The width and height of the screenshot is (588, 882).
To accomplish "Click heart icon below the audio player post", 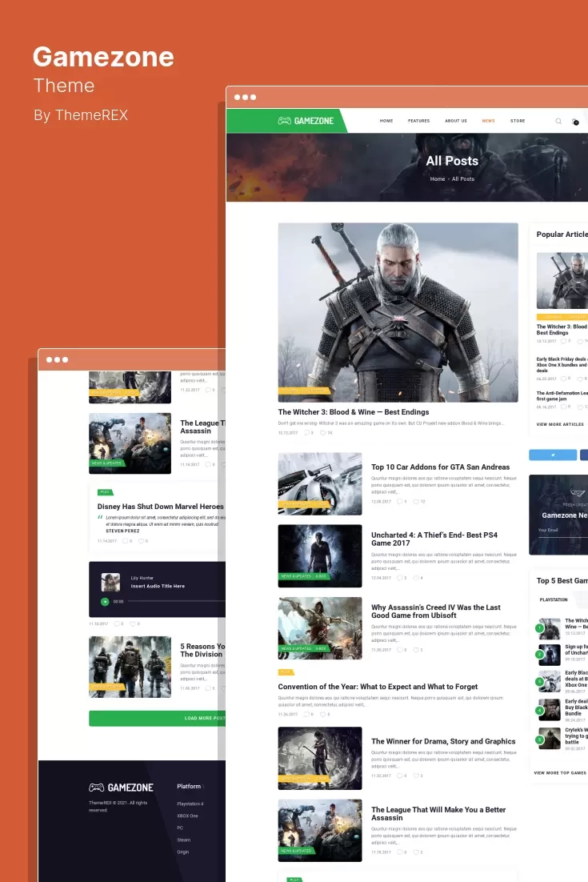I will (133, 623).
